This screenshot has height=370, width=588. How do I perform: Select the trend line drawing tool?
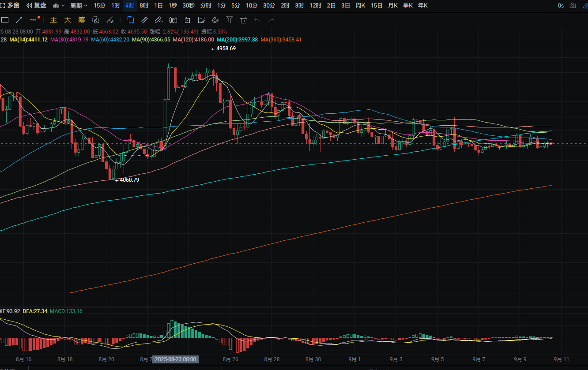pyautogui.click(x=19, y=20)
